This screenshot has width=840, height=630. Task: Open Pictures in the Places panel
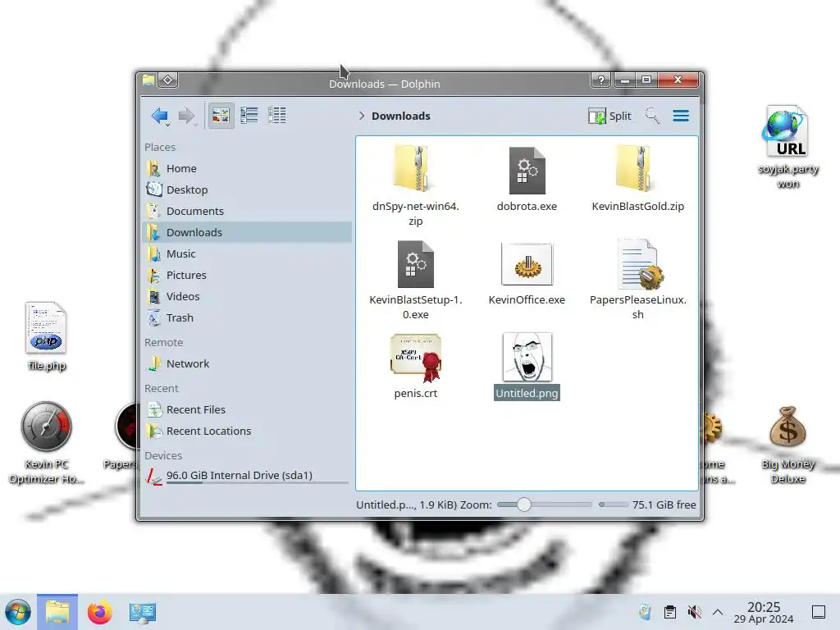click(x=248, y=275)
